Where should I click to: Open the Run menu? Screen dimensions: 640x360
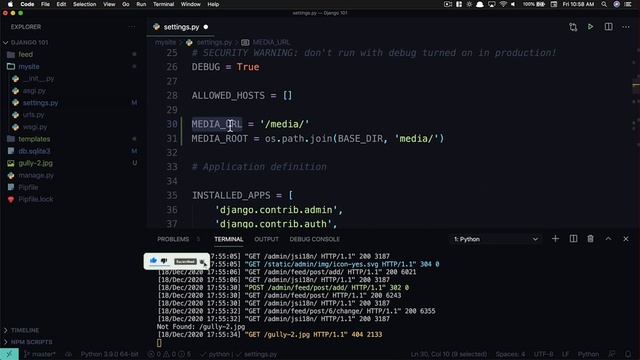tap(141, 4)
